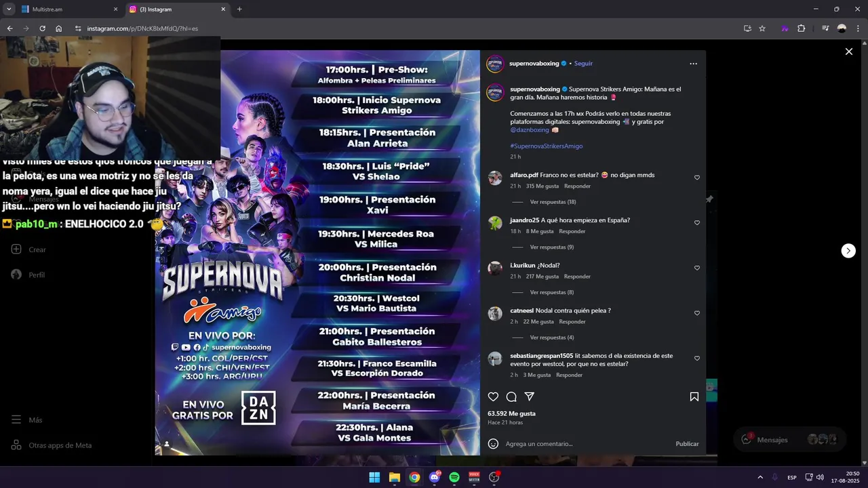Open catneesl username link
Screen dimensions: 868x488
[522, 310]
